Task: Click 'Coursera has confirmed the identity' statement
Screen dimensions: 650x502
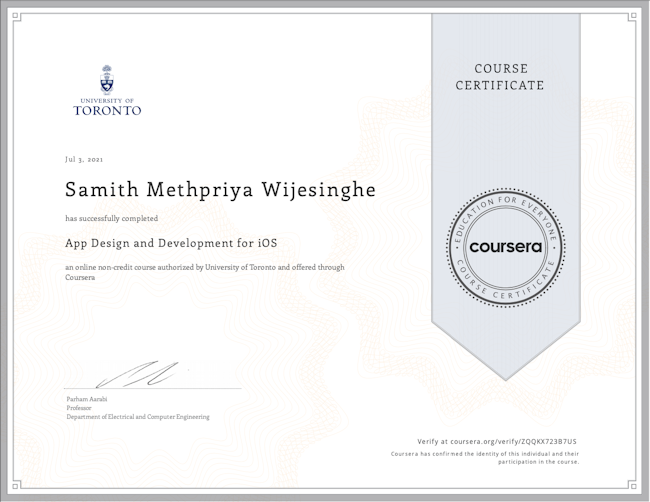Action: [x=485, y=458]
